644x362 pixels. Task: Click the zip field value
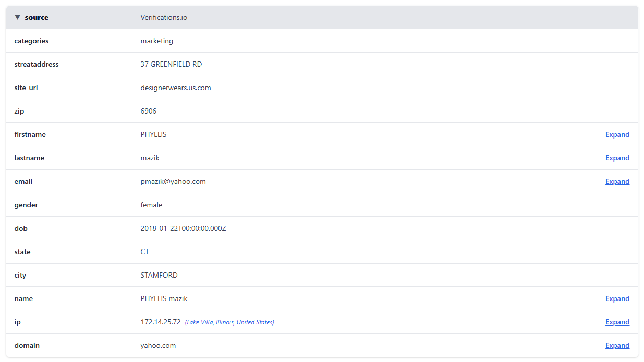148,111
